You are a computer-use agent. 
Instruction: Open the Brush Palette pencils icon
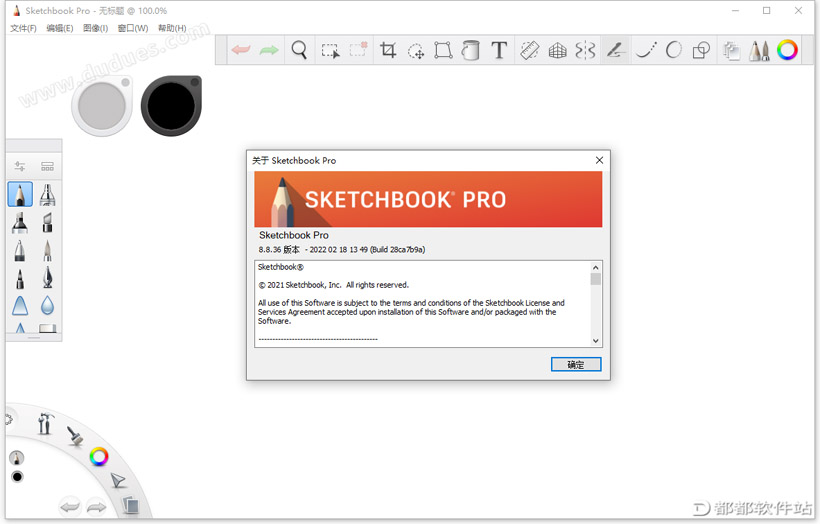click(759, 51)
